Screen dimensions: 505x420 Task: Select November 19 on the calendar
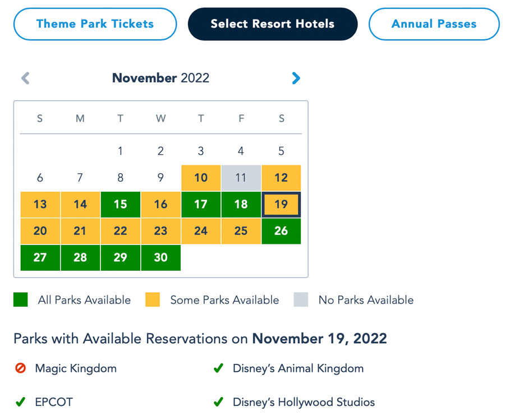click(281, 205)
